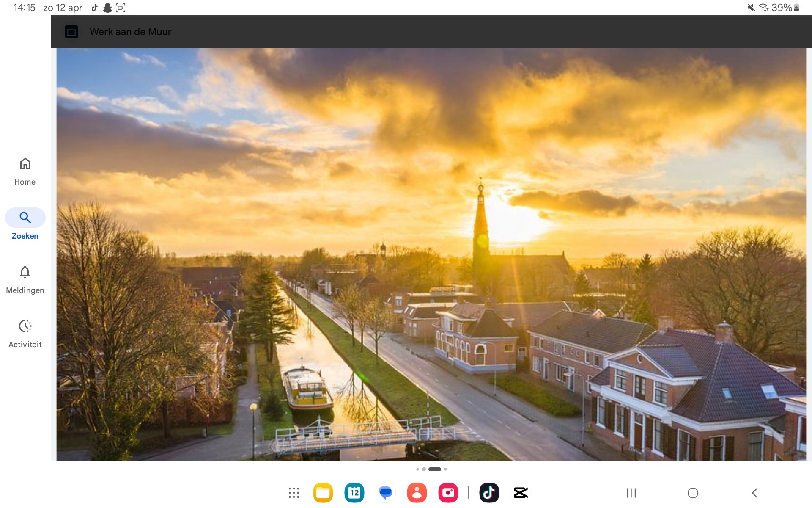The width and height of the screenshot is (812, 508).
Task: Launch the orange Contacts app
Action: point(417,493)
